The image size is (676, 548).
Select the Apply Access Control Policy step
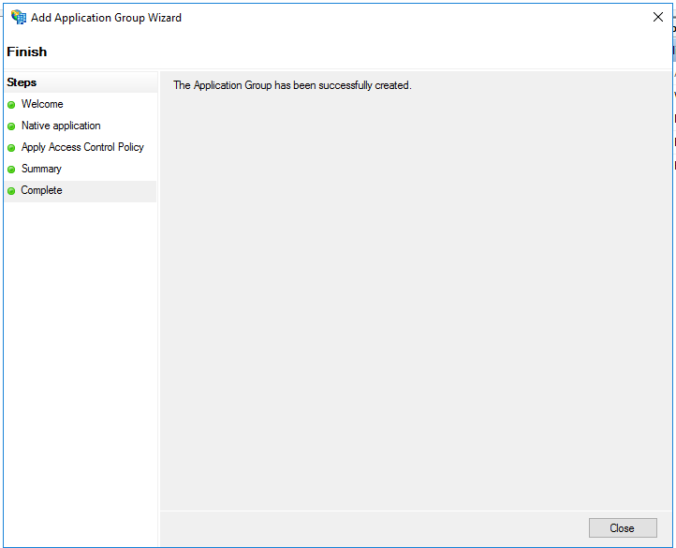point(82,147)
